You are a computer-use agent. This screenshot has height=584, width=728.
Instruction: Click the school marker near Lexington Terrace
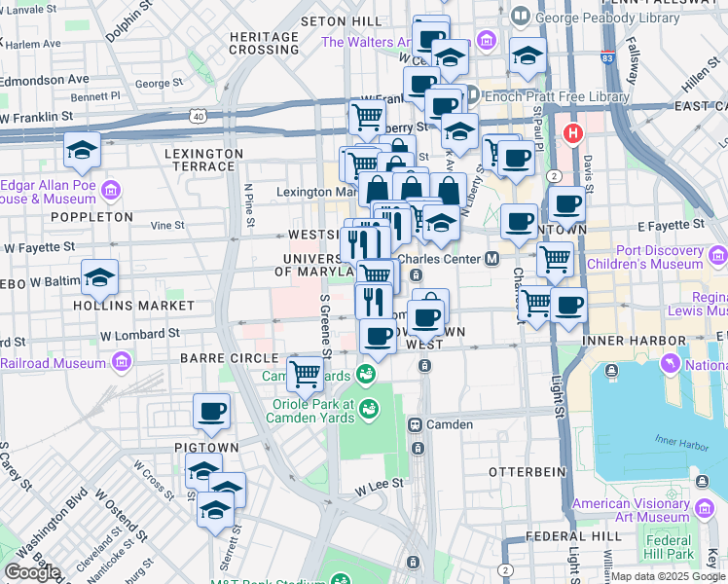pyautogui.click(x=82, y=151)
